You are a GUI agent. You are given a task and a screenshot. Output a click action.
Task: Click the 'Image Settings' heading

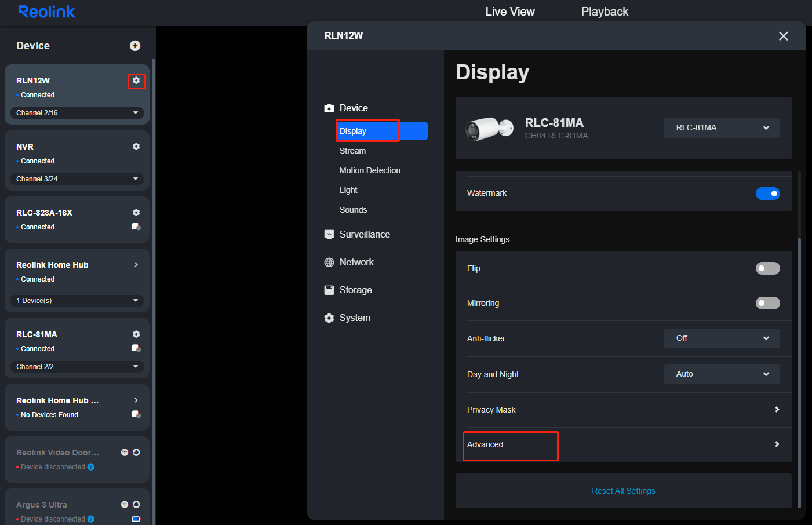point(482,239)
